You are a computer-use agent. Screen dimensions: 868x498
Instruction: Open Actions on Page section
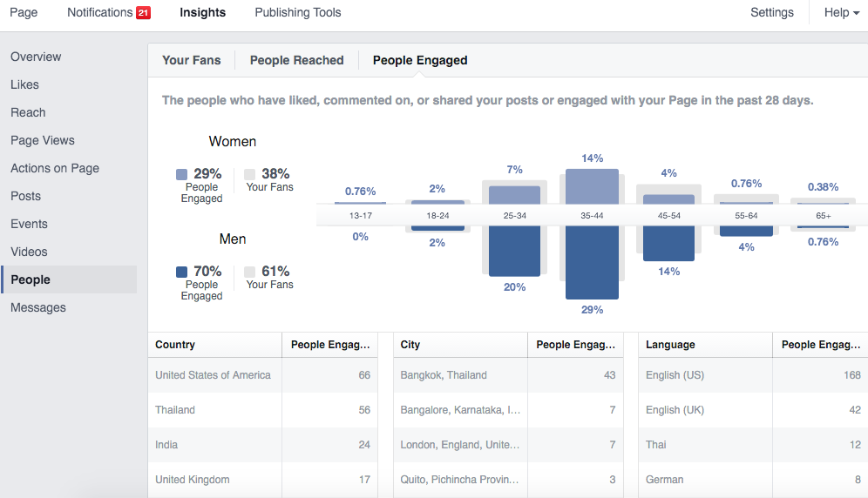55,168
